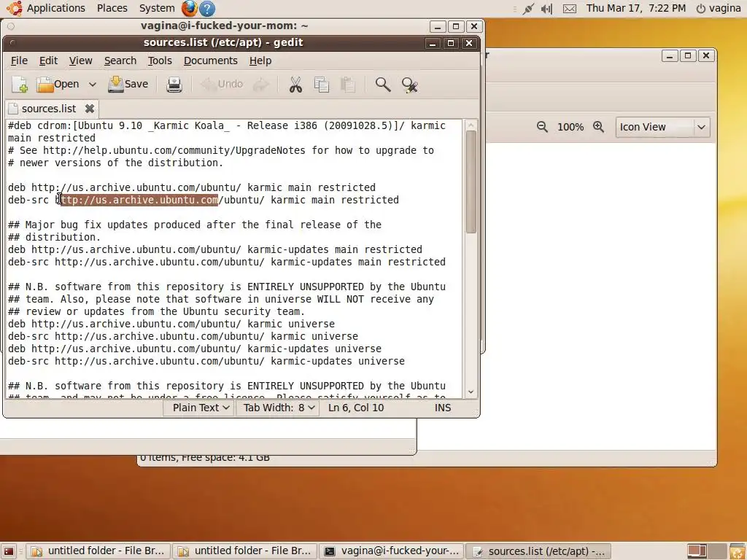Click the terminal window menu button in titlebar
Screen dimensions: 747x560
(x=11, y=26)
